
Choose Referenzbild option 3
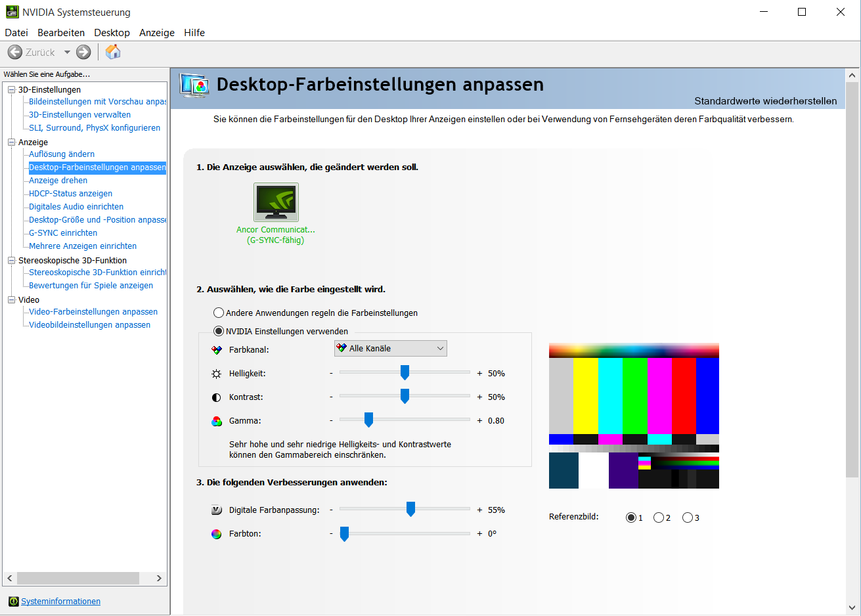(x=688, y=517)
